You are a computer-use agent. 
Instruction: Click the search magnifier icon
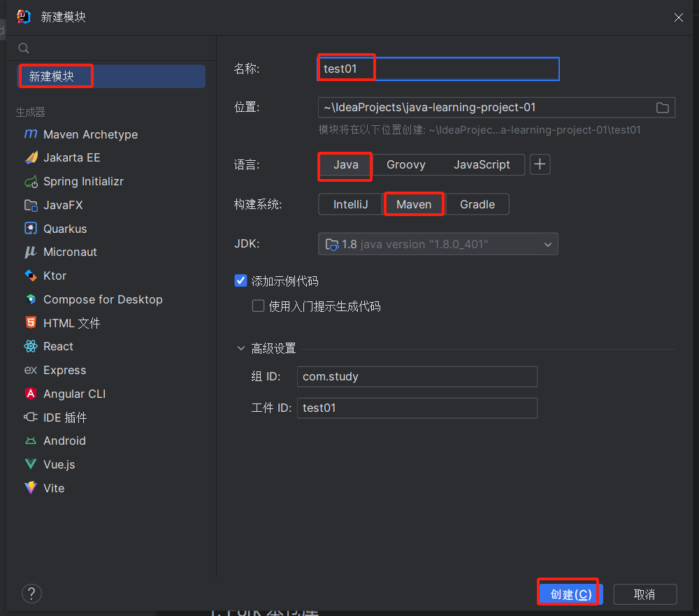point(24,48)
